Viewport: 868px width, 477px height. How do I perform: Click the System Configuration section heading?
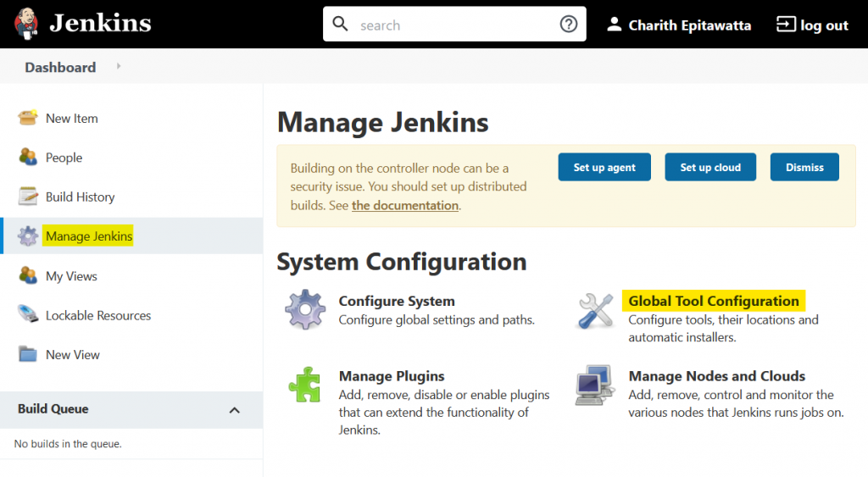point(401,262)
